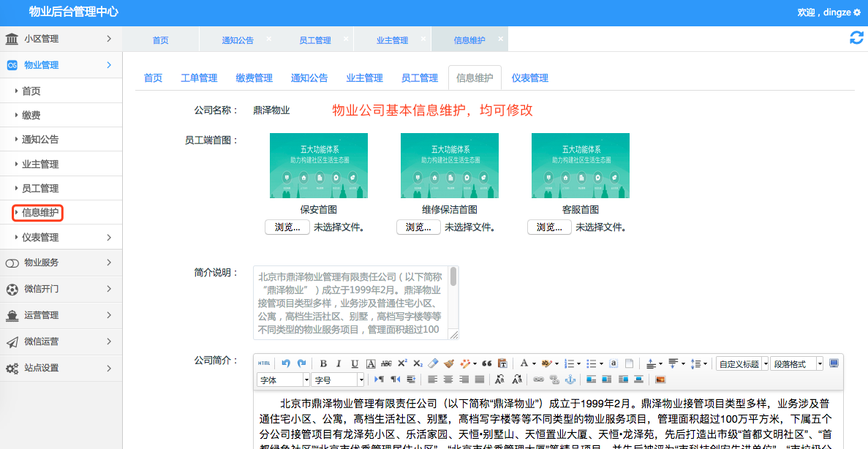Click the select-all icon in editor toolbar
868x449 pixels.
pos(614,363)
